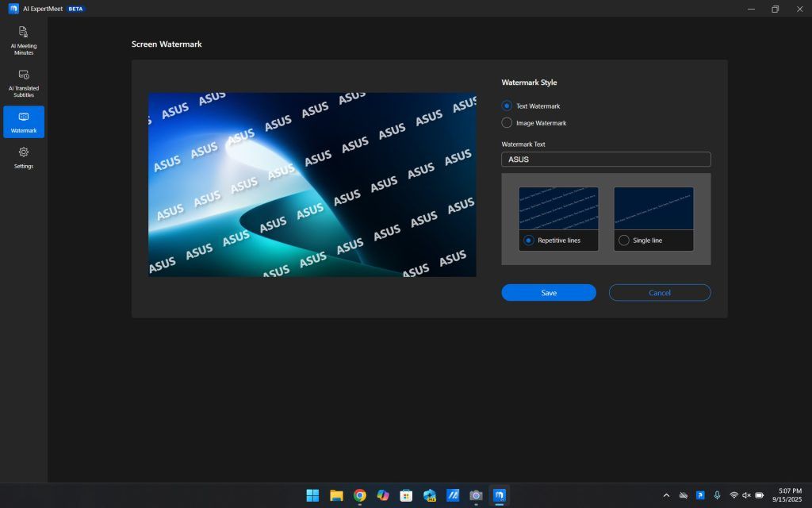
Task: Open the AI Meeting Minutes section
Action: tap(23, 40)
